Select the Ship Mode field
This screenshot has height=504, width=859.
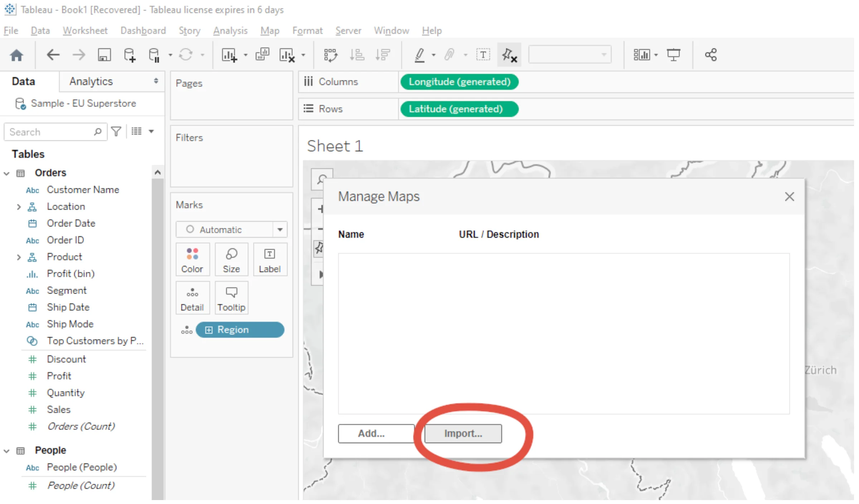coord(70,324)
